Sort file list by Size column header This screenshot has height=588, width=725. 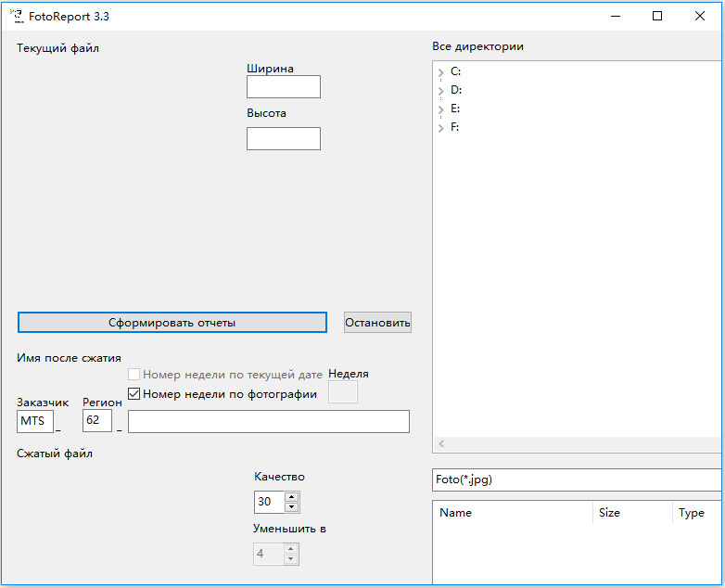(x=631, y=513)
